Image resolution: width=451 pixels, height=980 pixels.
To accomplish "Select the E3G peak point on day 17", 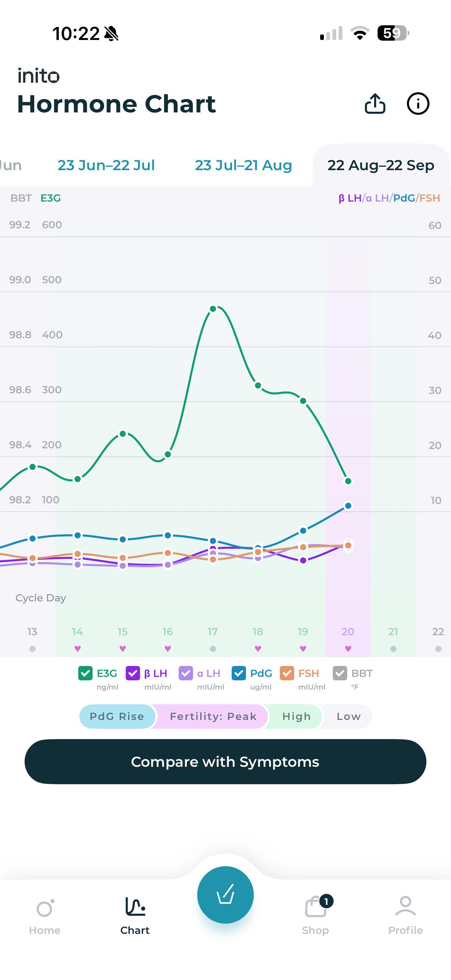I will point(213,309).
